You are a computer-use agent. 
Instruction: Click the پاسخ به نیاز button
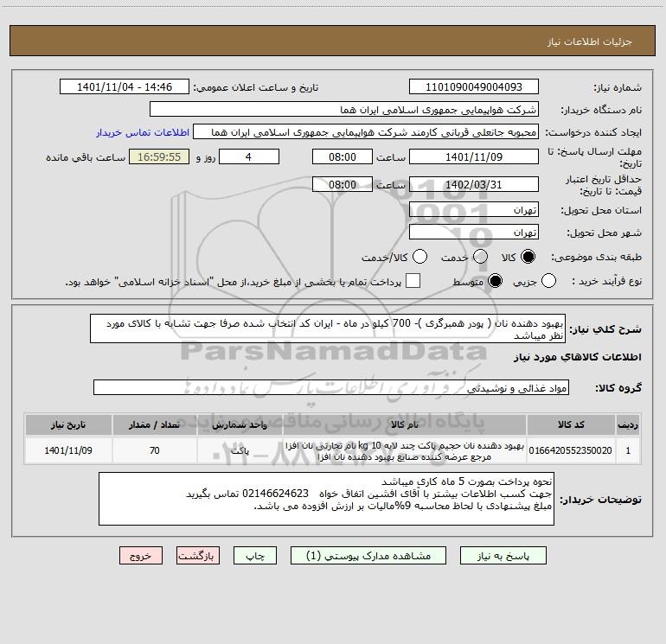(x=503, y=556)
